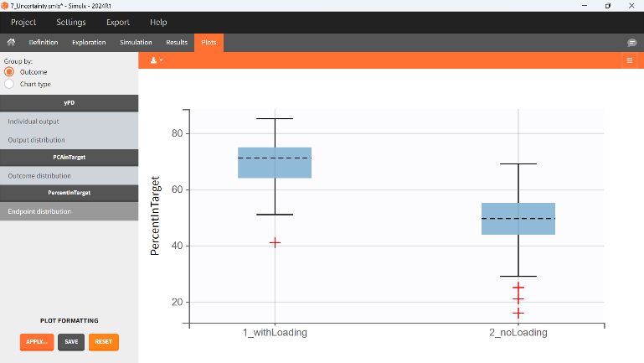Image resolution: width=644 pixels, height=363 pixels.
Task: Open the comments speech bubble icon
Action: (632, 42)
